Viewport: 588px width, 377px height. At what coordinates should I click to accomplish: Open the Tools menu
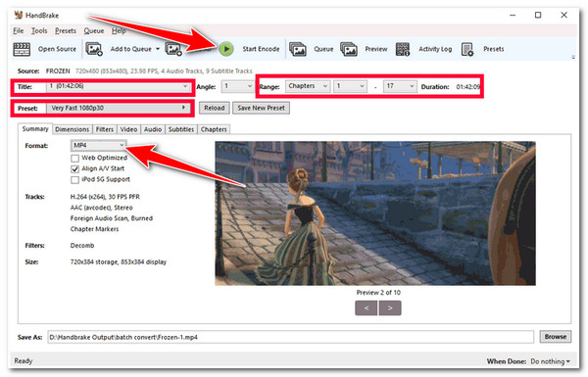(x=39, y=30)
